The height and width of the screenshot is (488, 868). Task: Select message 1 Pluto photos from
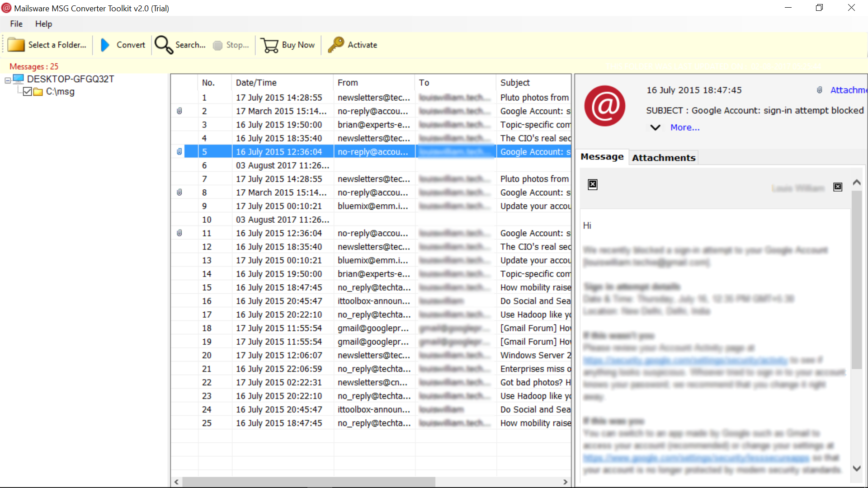(371, 98)
